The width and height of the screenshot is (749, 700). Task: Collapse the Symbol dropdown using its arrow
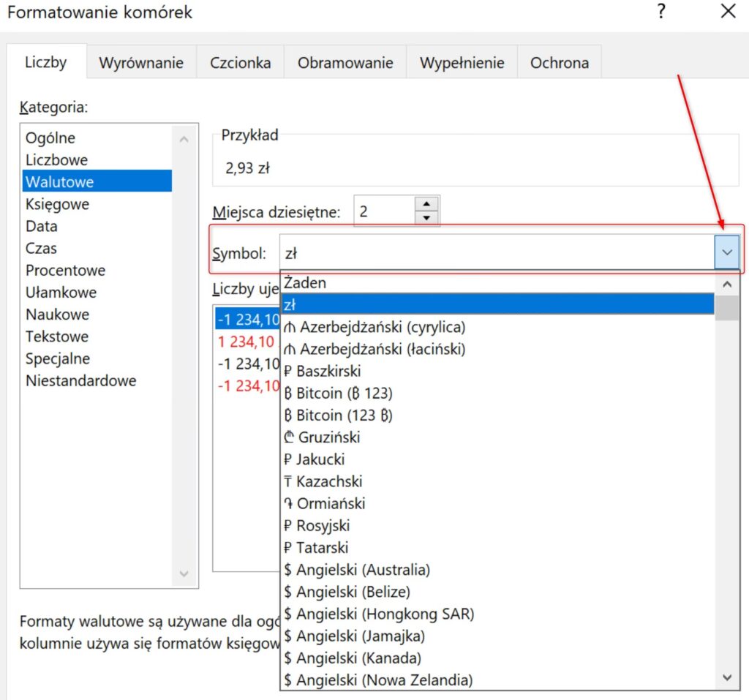(x=726, y=252)
